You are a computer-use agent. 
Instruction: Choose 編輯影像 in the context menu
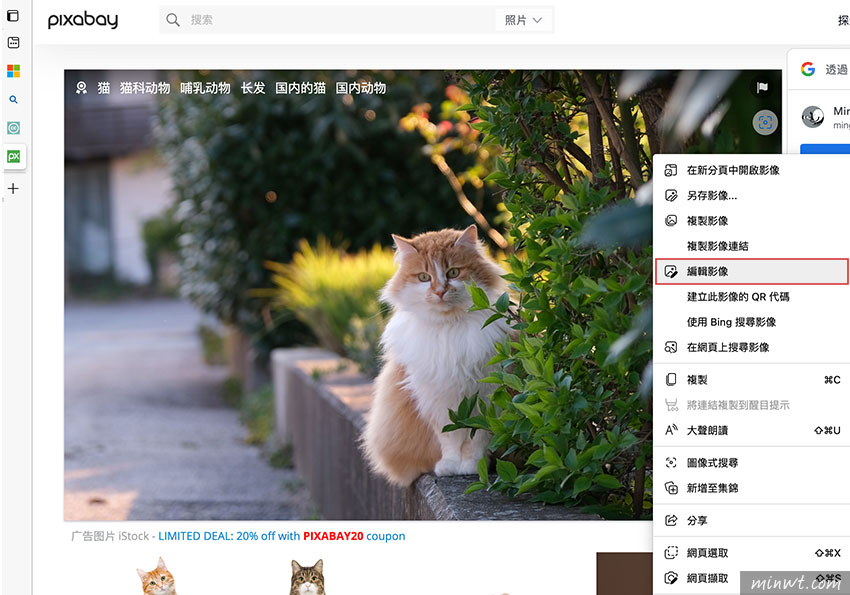[x=751, y=271]
